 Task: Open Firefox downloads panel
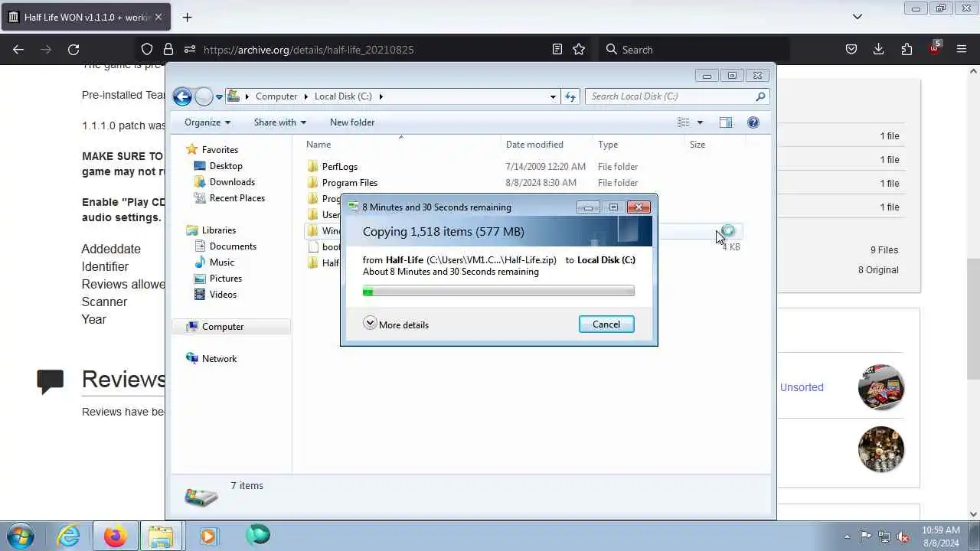point(879,49)
